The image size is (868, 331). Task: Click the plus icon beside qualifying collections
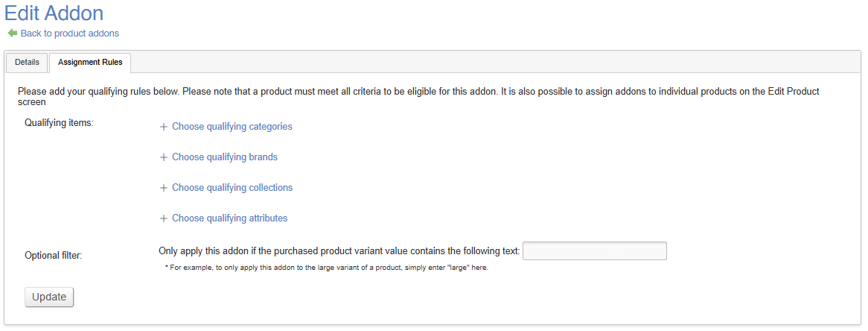[x=164, y=188]
